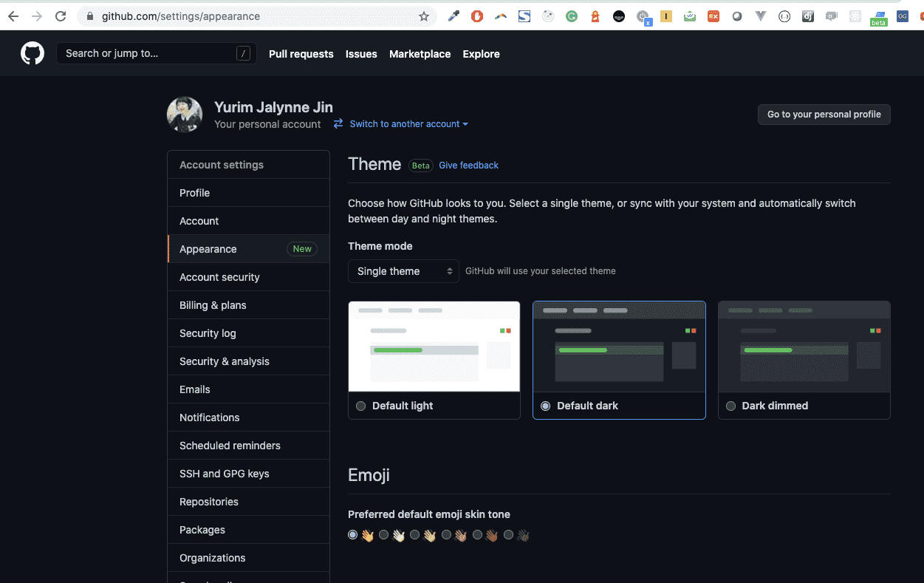Click the slash shortcut icon in search
This screenshot has height=583, width=924.
click(243, 53)
